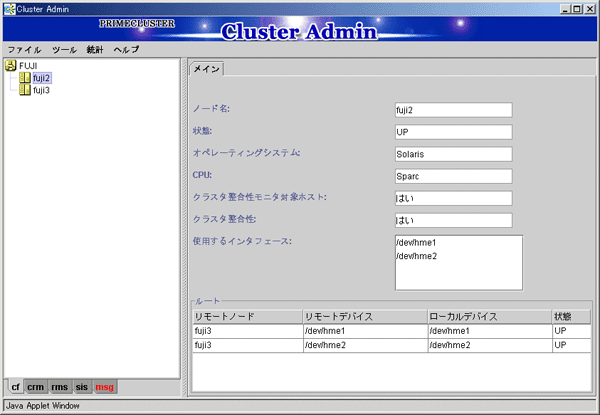Open the ヘルプ menu
The image size is (600, 415).
point(126,50)
